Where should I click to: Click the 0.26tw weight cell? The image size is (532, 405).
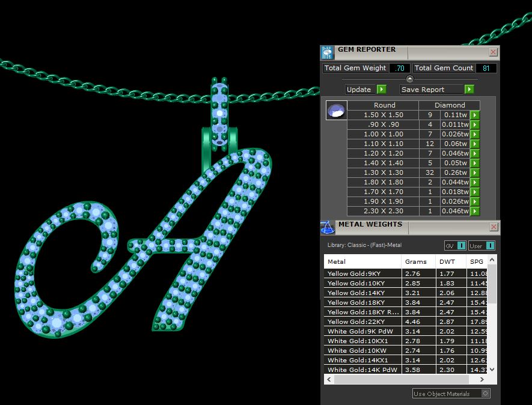coord(455,172)
